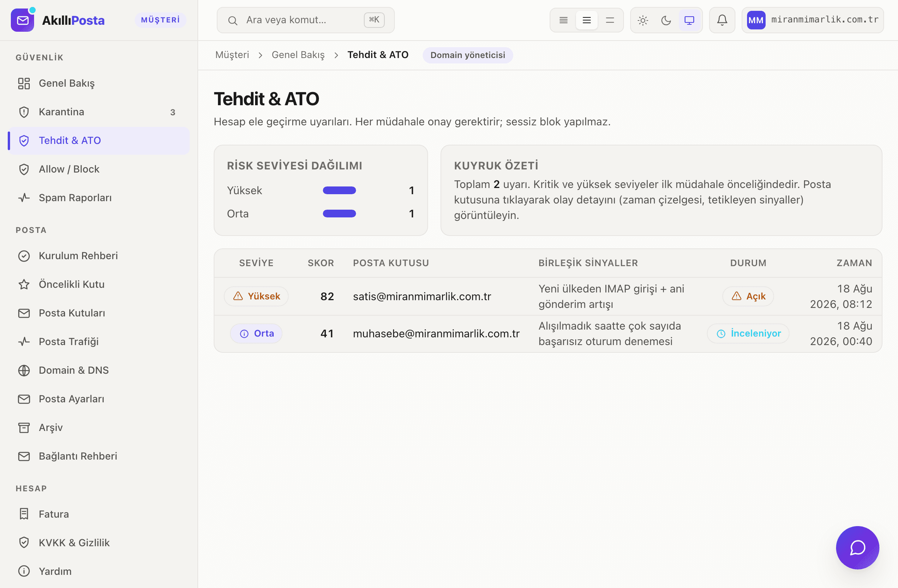Click Fatura receipt icon
The width and height of the screenshot is (898, 588).
24,514
